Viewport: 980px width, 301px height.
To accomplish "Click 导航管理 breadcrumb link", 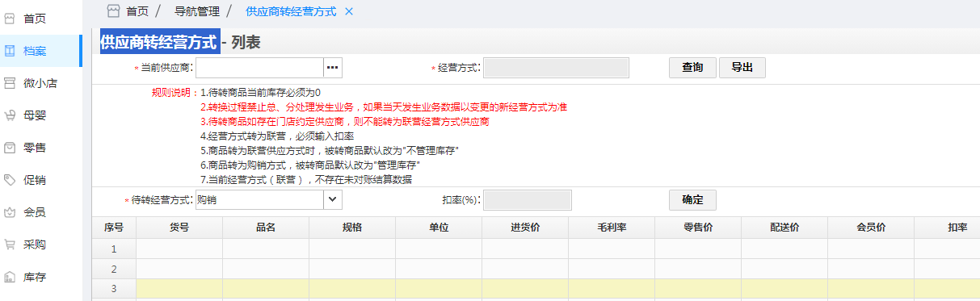I will 196,11.
